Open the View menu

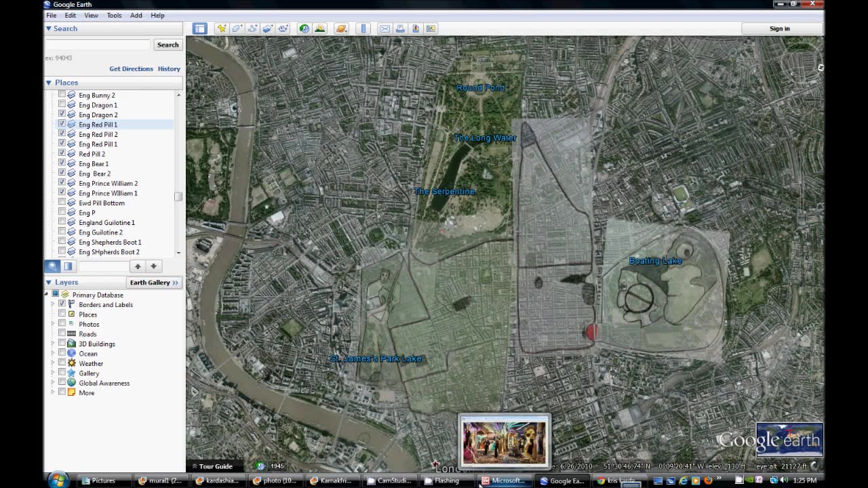[x=91, y=15]
